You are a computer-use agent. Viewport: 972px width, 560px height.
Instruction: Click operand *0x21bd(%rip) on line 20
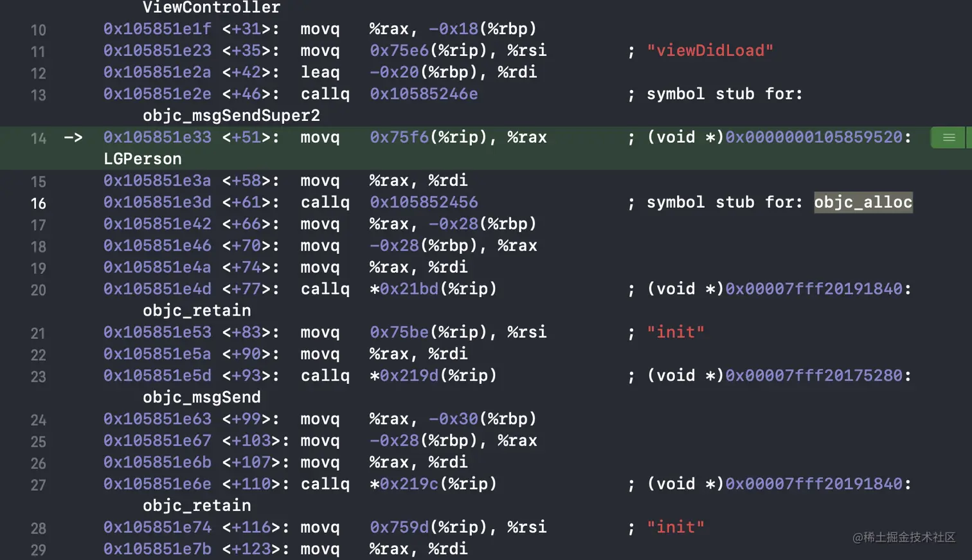coord(433,289)
